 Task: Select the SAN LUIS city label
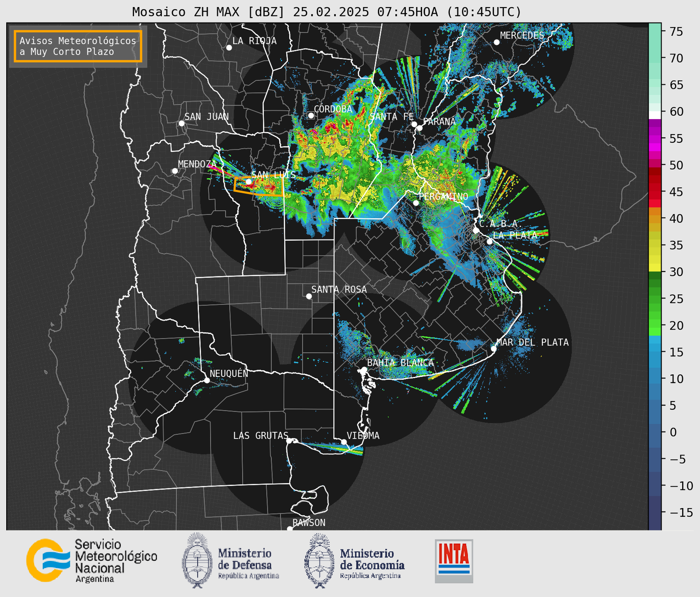274,175
